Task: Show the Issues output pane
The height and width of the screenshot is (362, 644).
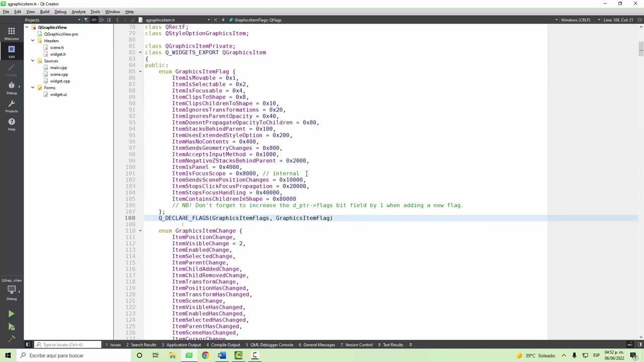Action: click(113, 345)
